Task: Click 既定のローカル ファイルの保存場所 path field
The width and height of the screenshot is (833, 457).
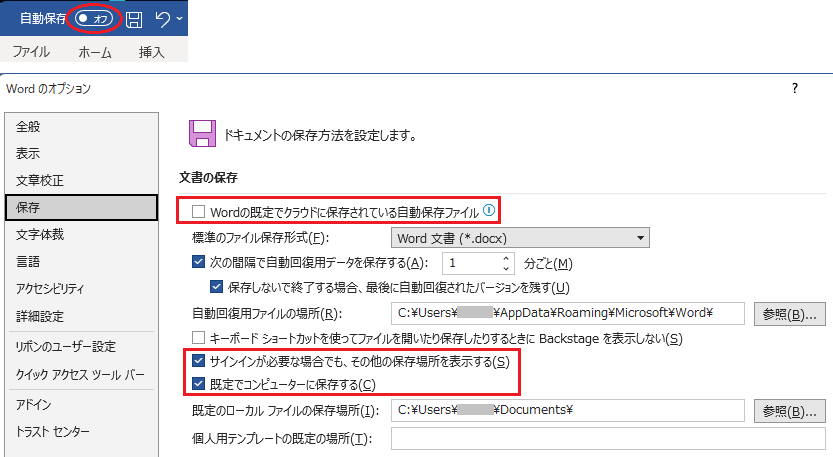Action: click(x=567, y=410)
